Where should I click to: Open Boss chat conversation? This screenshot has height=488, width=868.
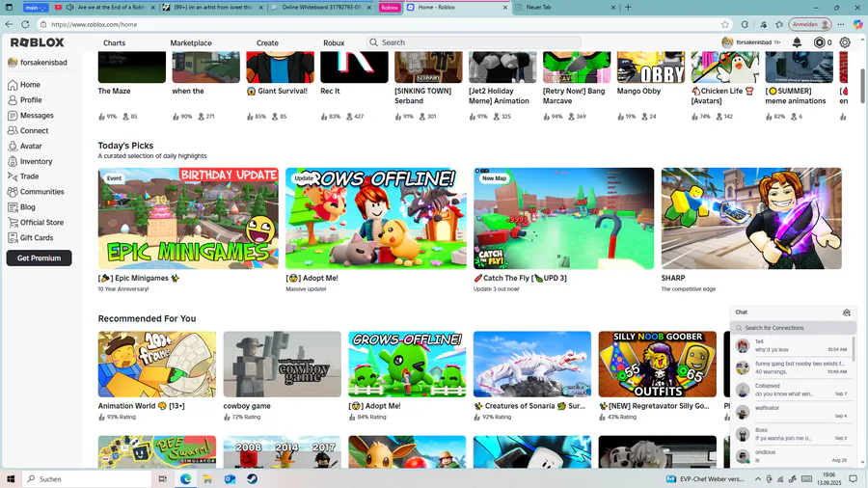[x=792, y=434]
